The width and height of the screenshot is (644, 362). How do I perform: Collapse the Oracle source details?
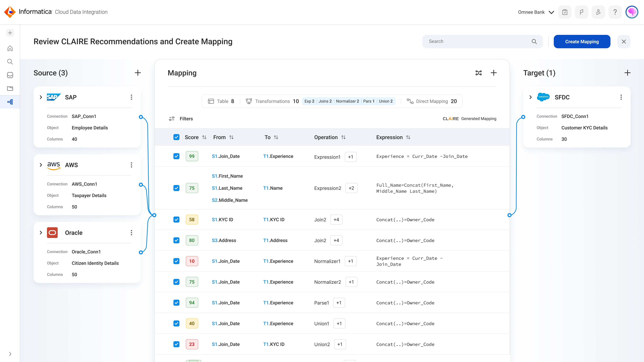41,233
